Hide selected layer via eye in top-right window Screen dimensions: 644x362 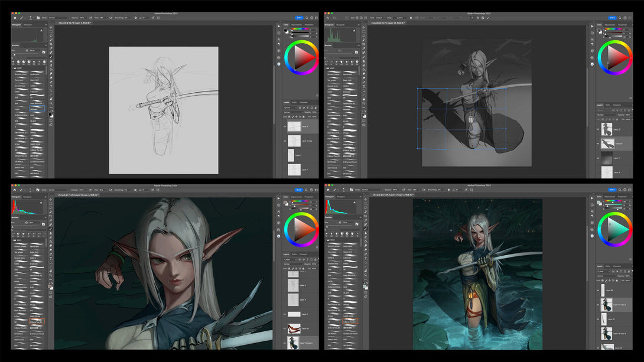[x=598, y=144]
